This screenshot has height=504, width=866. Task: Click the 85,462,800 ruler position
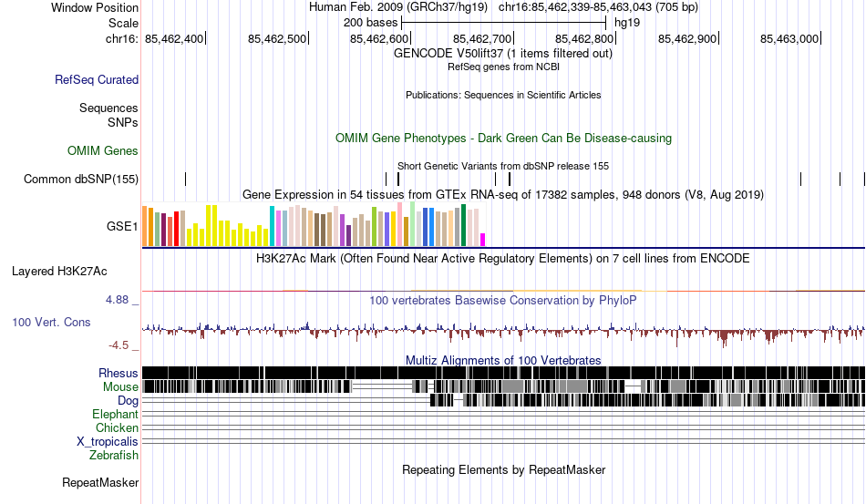point(585,38)
